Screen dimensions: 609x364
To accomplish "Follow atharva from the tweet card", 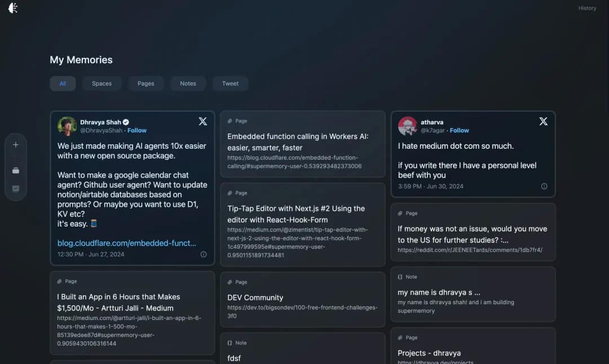I will [459, 130].
